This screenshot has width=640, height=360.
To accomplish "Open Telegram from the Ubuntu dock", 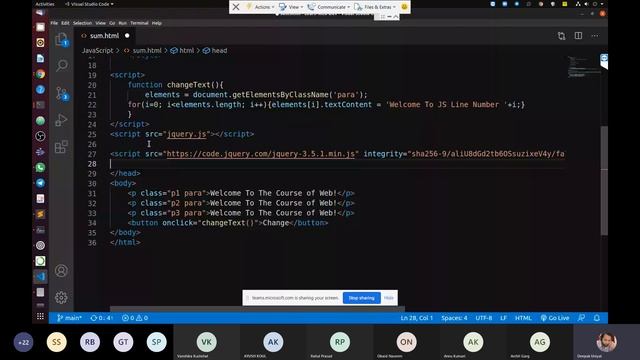I will point(40,183).
